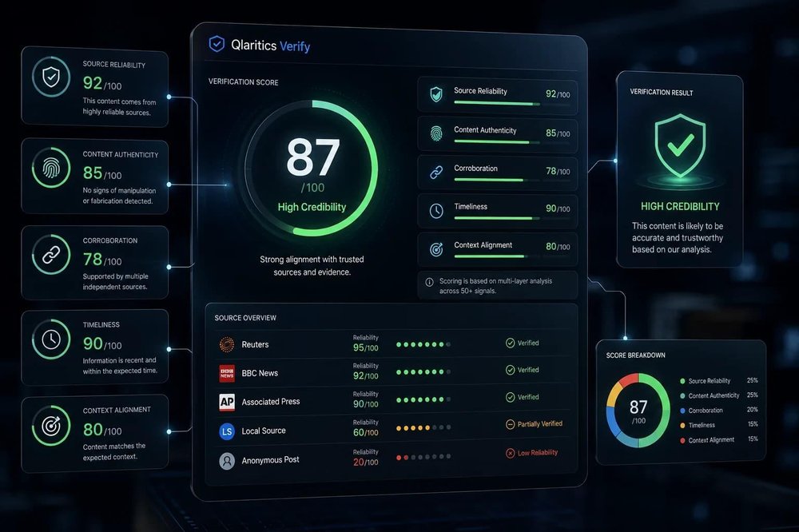
Task: Click the clock icon in Timeliness card
Action: 51,339
